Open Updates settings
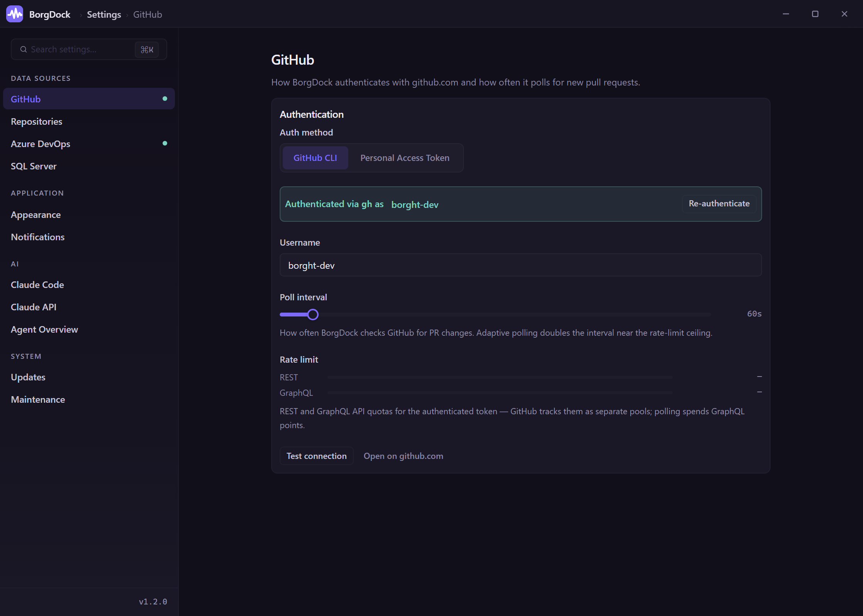The image size is (863, 616). pyautogui.click(x=89, y=377)
